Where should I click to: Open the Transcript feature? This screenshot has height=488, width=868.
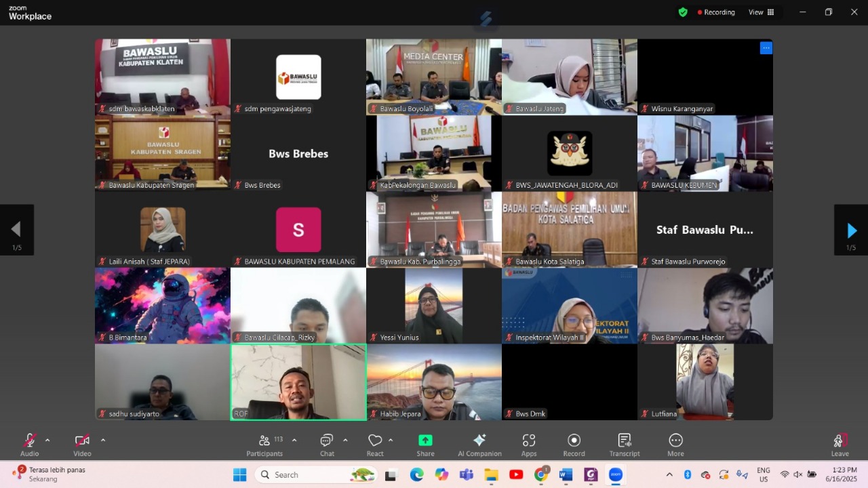[624, 445]
